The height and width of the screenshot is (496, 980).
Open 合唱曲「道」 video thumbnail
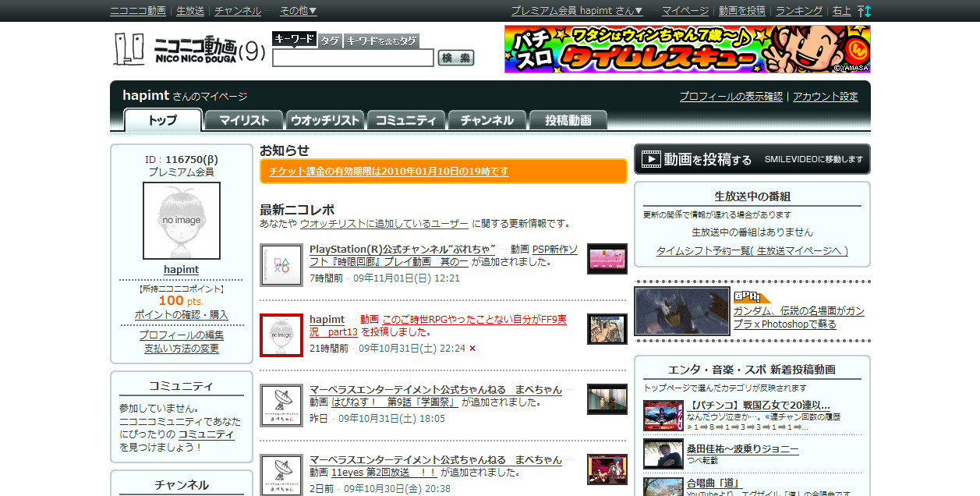click(663, 487)
